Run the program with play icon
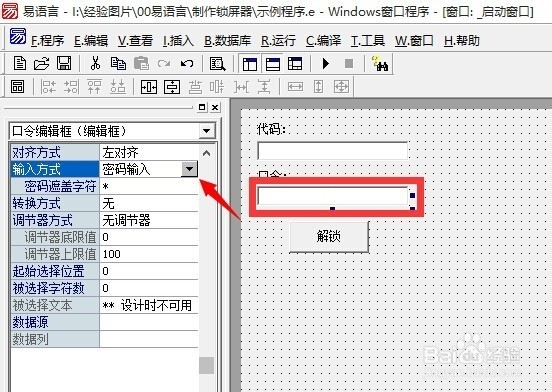This screenshot has width=552, height=392. coord(326,64)
